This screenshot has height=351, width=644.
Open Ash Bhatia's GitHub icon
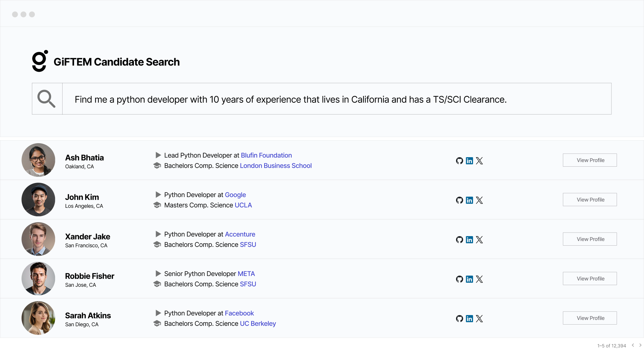coord(459,160)
